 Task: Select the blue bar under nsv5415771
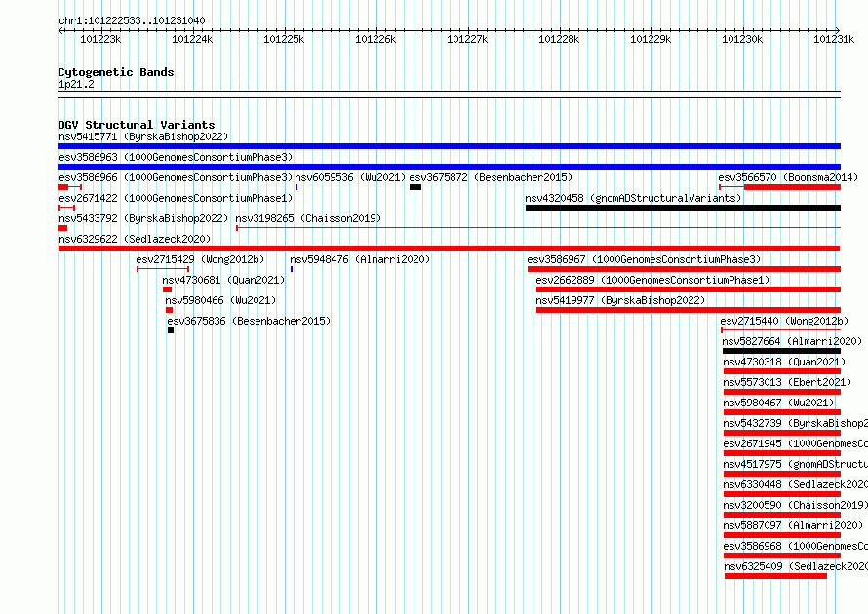(449, 146)
